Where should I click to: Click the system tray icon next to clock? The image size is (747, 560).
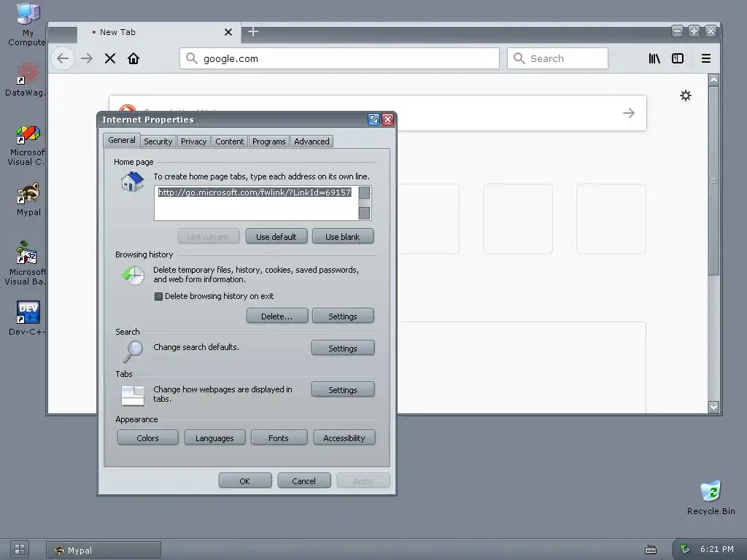pos(684,549)
